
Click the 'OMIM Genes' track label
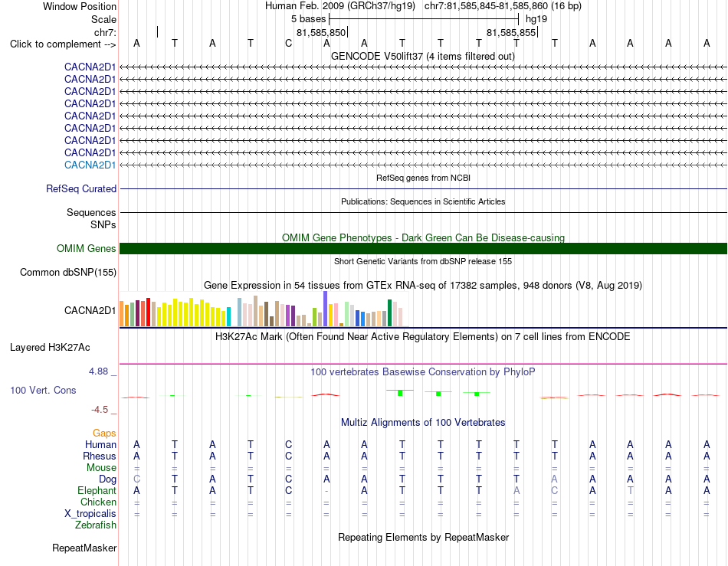click(86, 249)
